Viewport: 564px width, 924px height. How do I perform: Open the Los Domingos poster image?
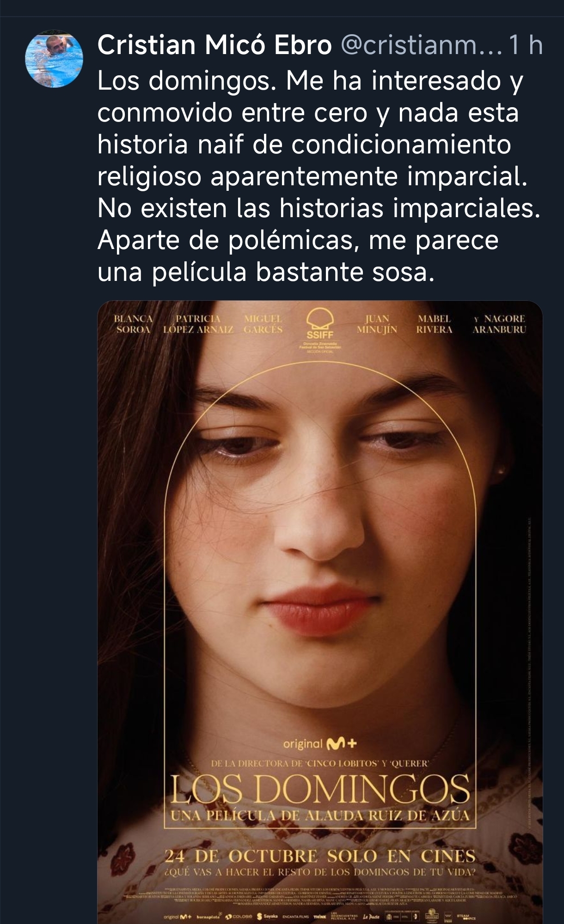tap(320, 612)
